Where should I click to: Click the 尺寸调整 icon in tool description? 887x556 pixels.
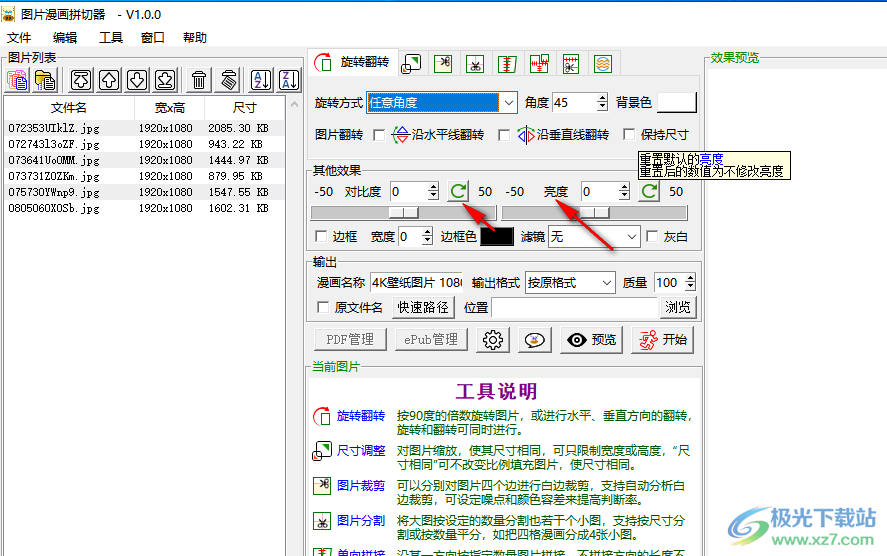(x=322, y=451)
